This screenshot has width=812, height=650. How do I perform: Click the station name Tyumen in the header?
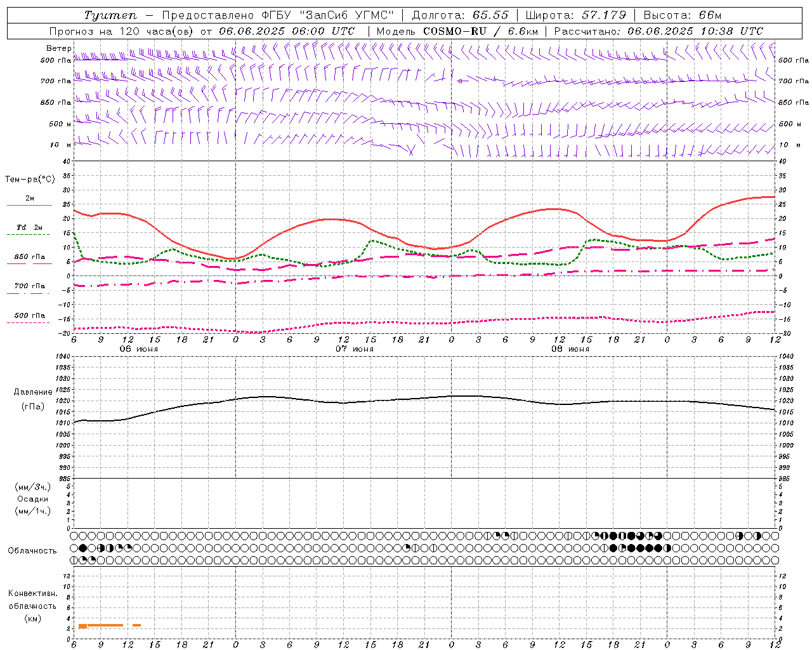111,15
